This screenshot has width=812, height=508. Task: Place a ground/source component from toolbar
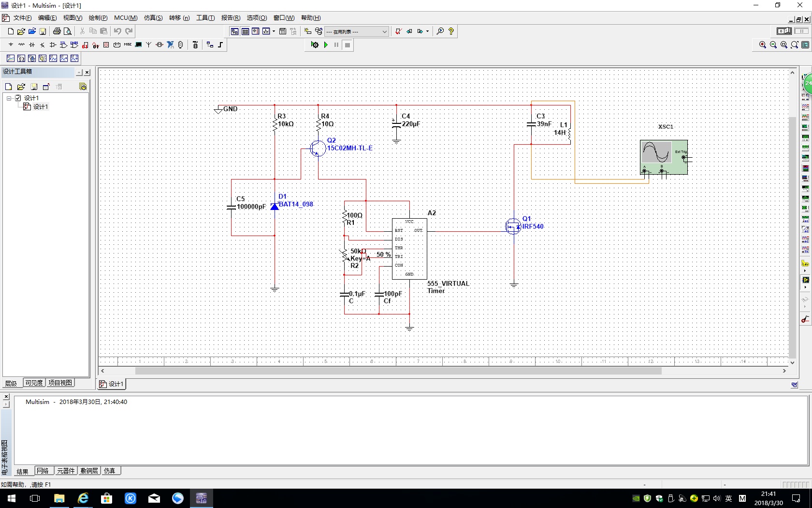[x=11, y=45]
